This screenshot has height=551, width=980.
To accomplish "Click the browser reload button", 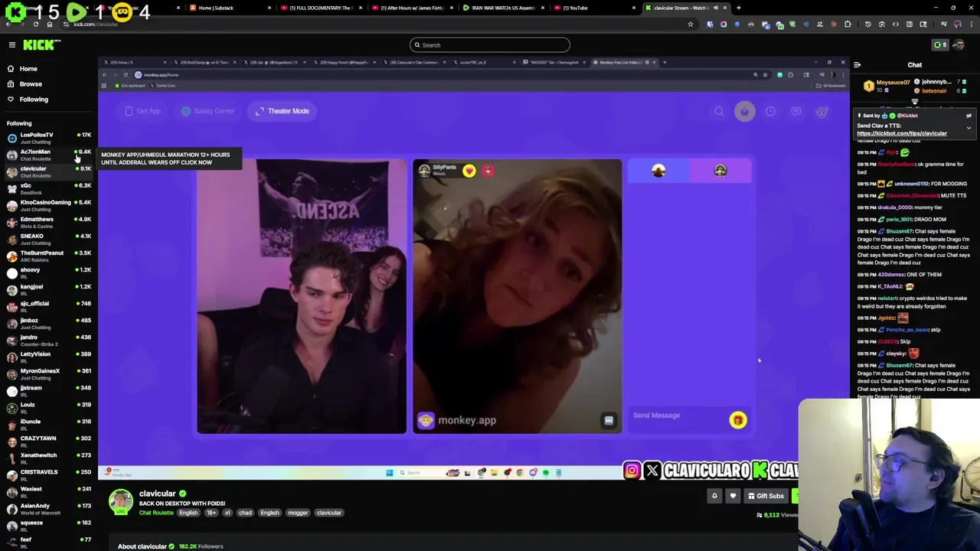I will click(x=36, y=24).
